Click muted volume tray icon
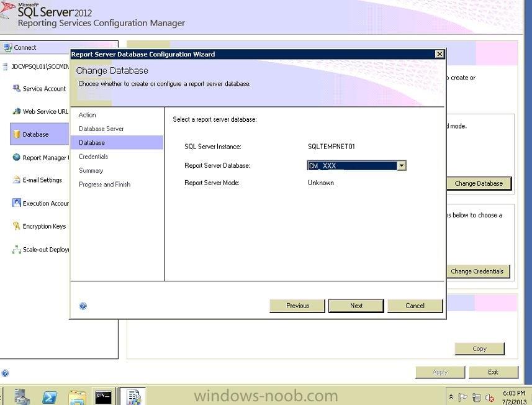 (x=490, y=397)
